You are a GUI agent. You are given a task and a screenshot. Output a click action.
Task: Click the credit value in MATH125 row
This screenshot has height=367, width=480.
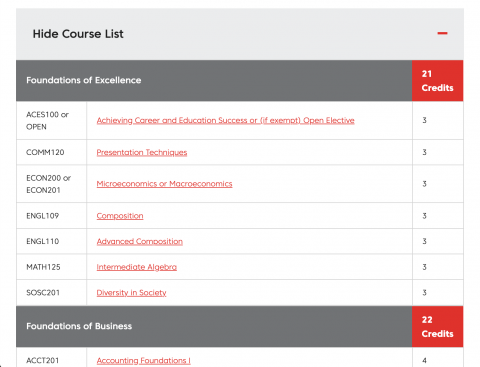pyautogui.click(x=424, y=267)
